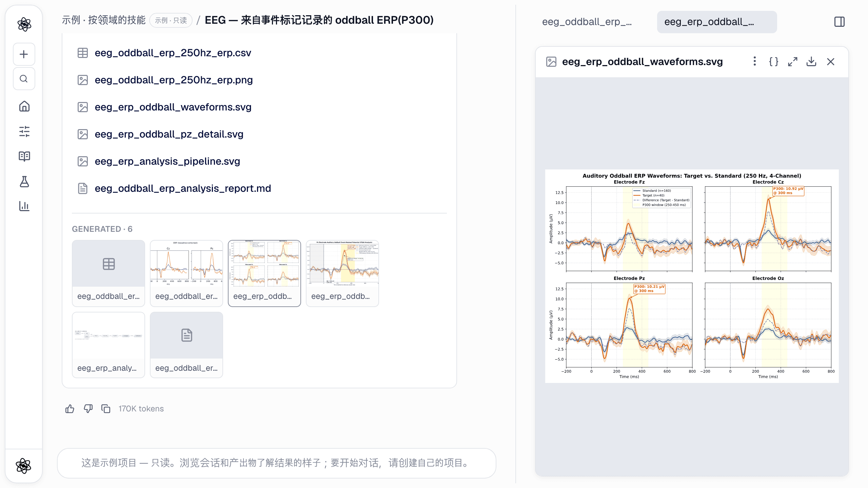The width and height of the screenshot is (868, 488).
Task: Click the 170K tokens label
Action: click(x=141, y=409)
